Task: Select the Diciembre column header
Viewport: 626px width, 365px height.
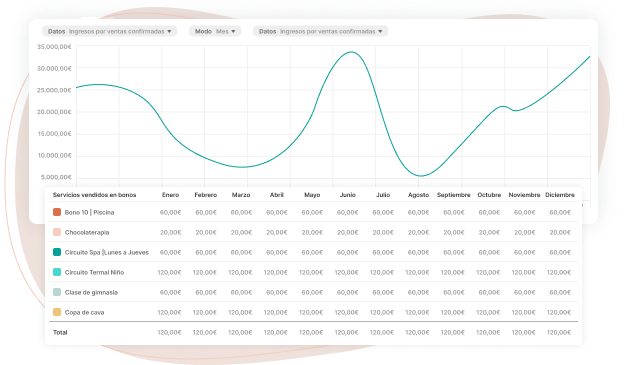Action: pos(560,195)
